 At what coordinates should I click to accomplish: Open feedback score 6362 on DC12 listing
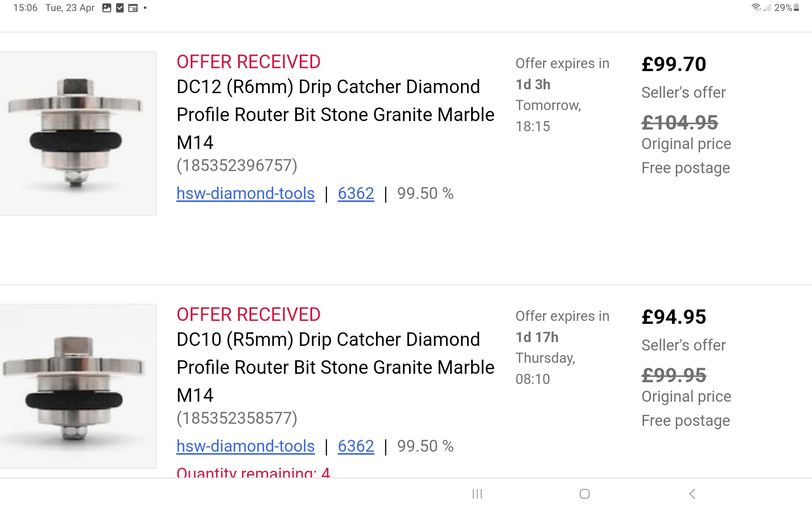(x=356, y=193)
